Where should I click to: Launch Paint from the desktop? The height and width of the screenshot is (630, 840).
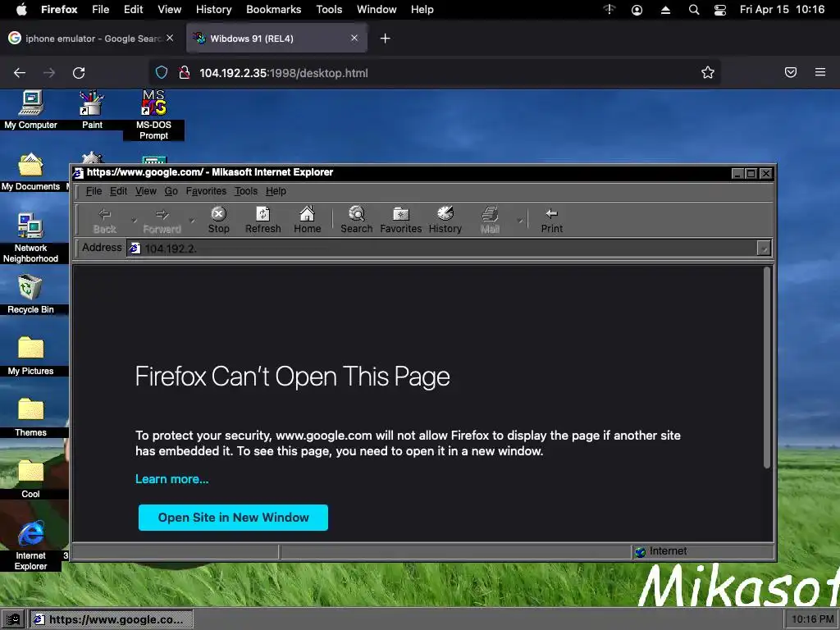pyautogui.click(x=92, y=110)
